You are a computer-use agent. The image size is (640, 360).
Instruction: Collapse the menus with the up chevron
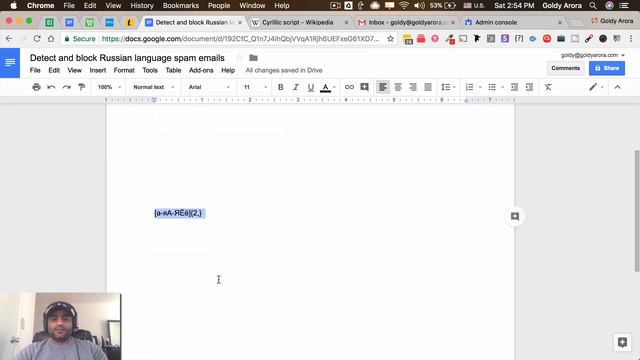(618, 87)
